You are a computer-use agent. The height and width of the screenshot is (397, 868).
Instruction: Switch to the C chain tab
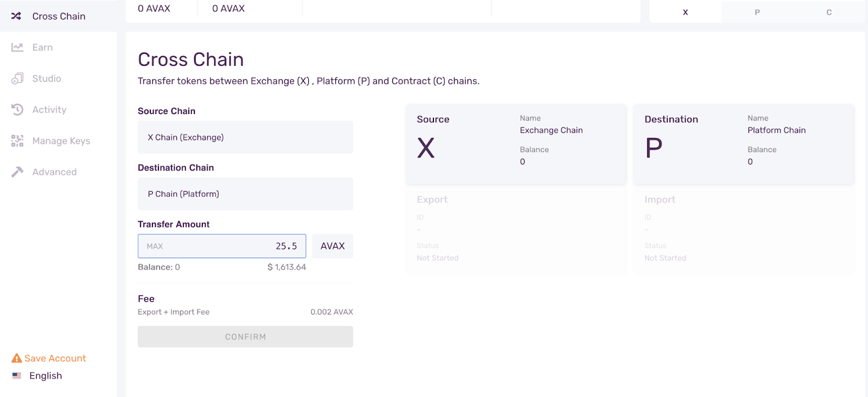(828, 12)
